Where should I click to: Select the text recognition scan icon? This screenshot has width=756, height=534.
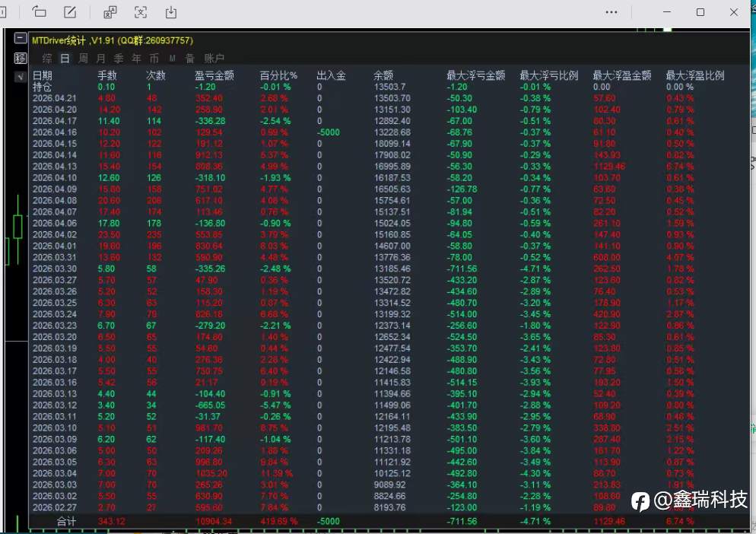(x=140, y=12)
